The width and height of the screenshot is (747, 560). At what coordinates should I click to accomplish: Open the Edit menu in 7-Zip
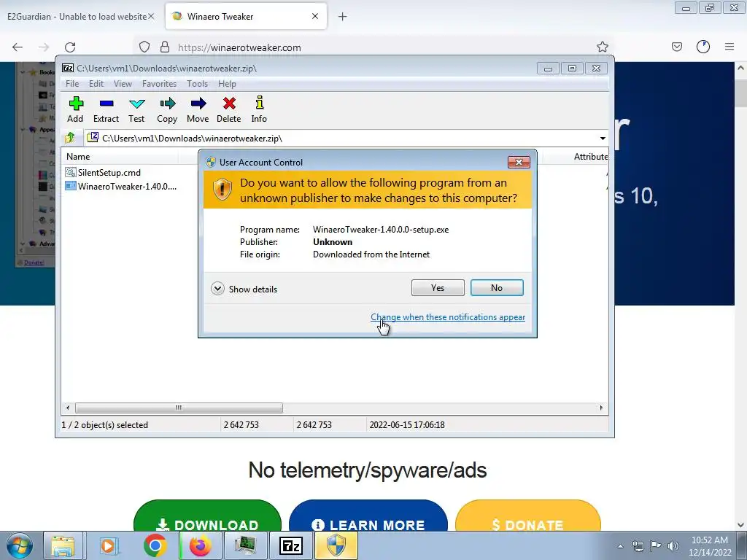(x=96, y=84)
